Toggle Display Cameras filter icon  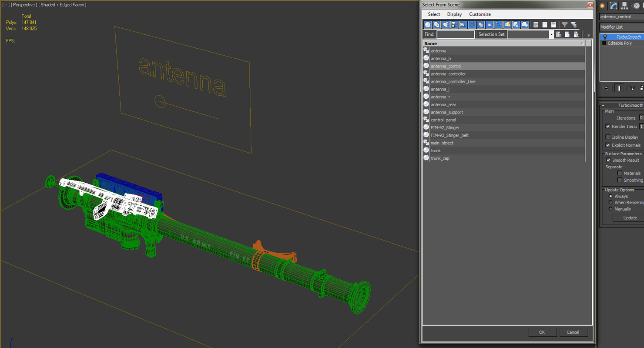(454, 25)
